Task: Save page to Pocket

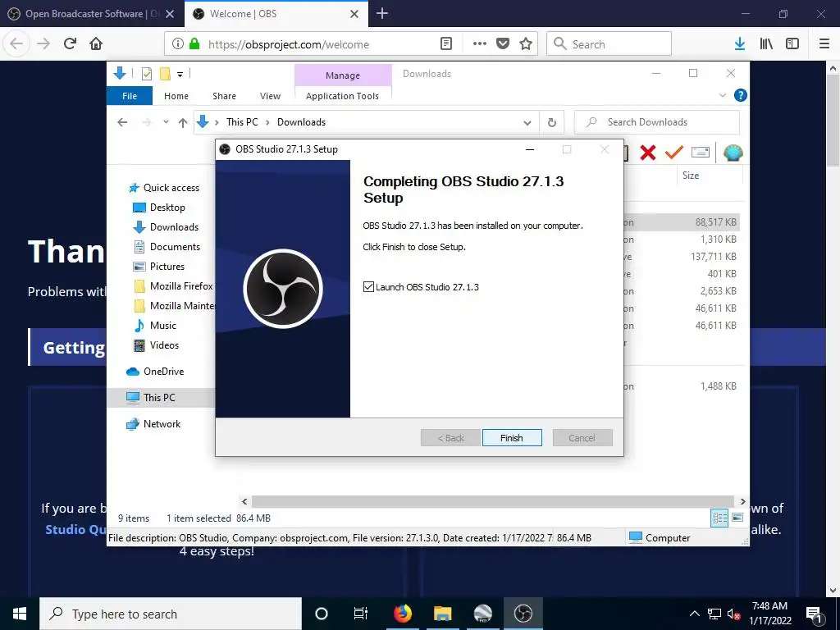Action: pos(503,44)
